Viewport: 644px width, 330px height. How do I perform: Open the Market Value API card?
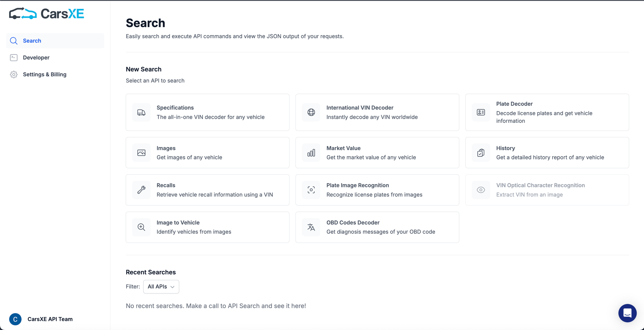click(x=377, y=152)
